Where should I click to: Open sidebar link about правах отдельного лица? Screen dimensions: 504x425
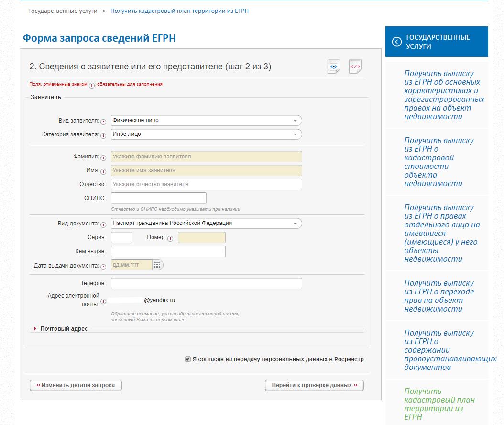coord(442,233)
